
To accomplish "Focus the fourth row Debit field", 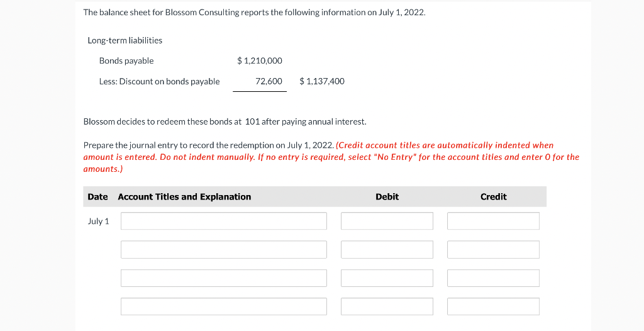I will click(387, 306).
